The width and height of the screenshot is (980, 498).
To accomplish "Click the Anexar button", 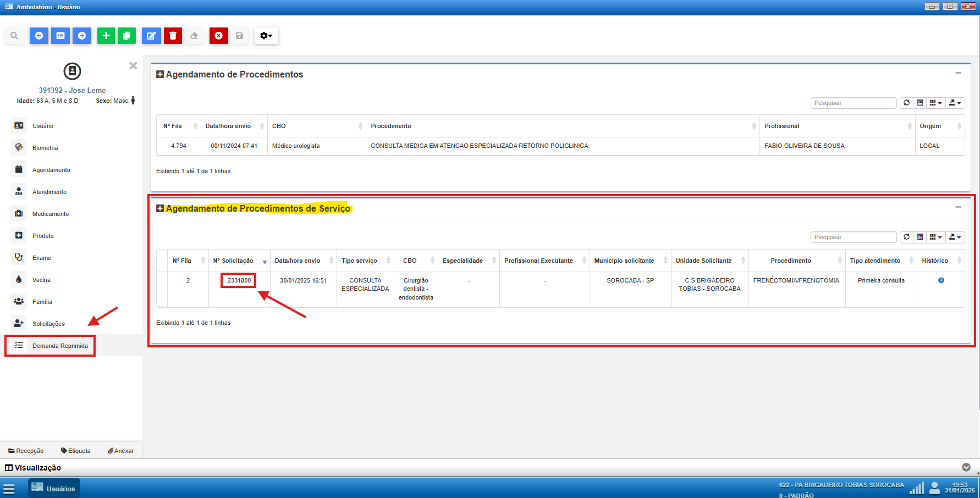I will 121,451.
